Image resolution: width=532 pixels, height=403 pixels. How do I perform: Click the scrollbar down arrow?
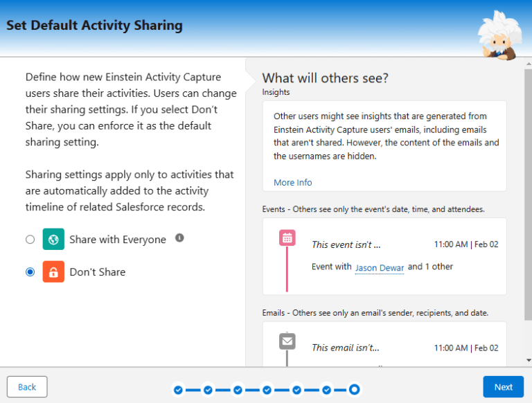(529, 360)
